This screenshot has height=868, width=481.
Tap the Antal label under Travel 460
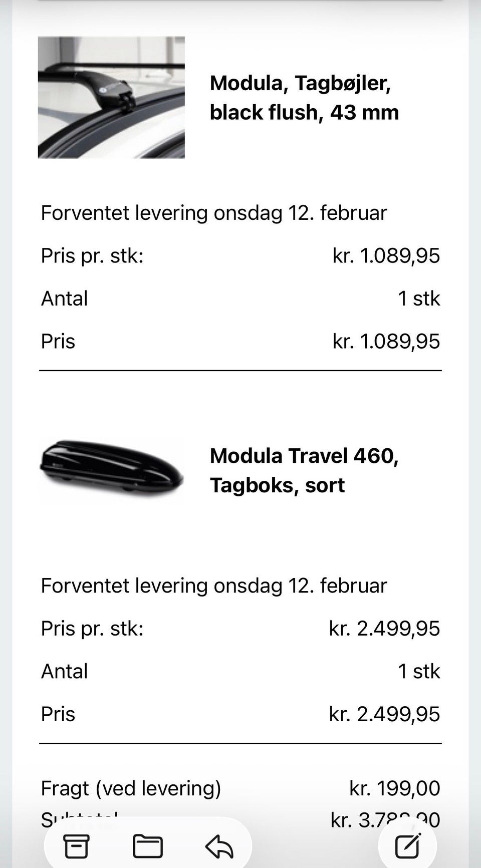pos(64,671)
